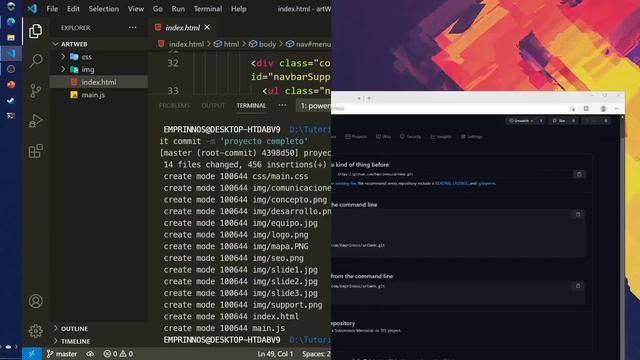This screenshot has width=640, height=360.
Task: Open Microsoft Edge from the taskbar
Action: [11, 22]
